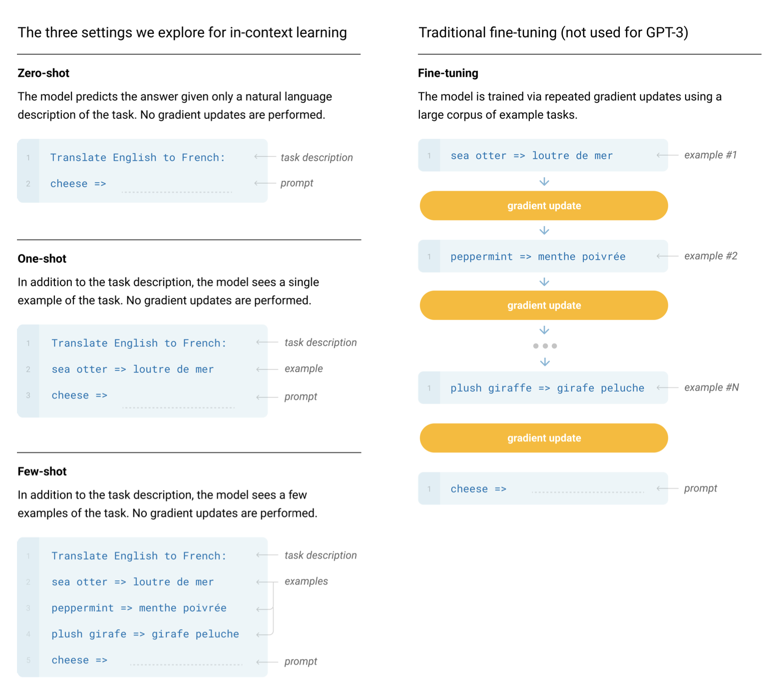This screenshot has height=700, width=777.
Task: Click the blank dotted field in Zero-shot prompt
Action: [177, 191]
